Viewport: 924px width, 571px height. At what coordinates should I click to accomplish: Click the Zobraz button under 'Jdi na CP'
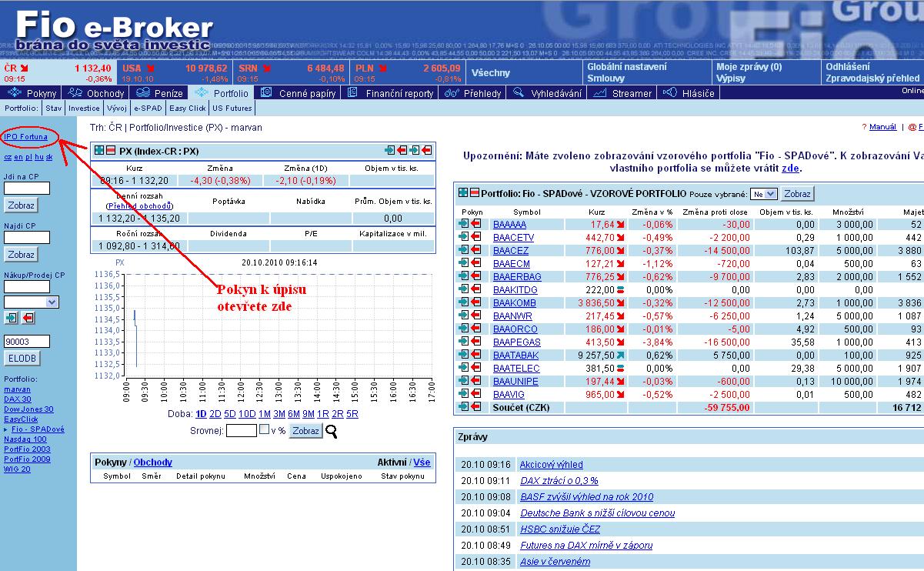click(22, 206)
